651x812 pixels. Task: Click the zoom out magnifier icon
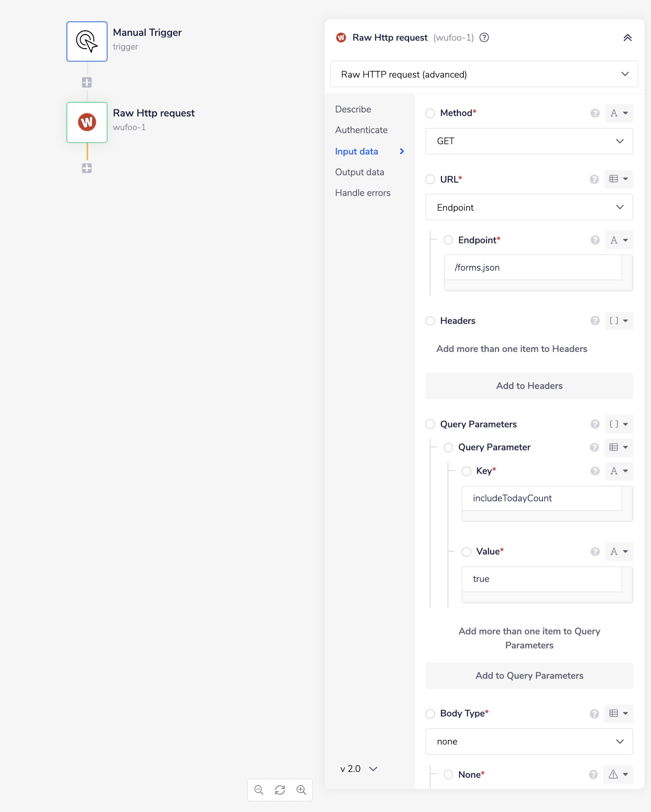pyautogui.click(x=258, y=790)
